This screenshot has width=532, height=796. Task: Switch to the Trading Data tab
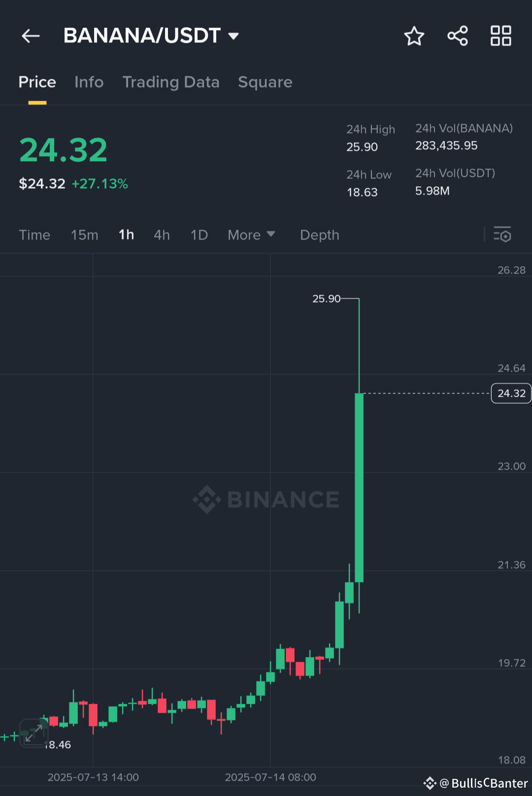pyautogui.click(x=171, y=82)
